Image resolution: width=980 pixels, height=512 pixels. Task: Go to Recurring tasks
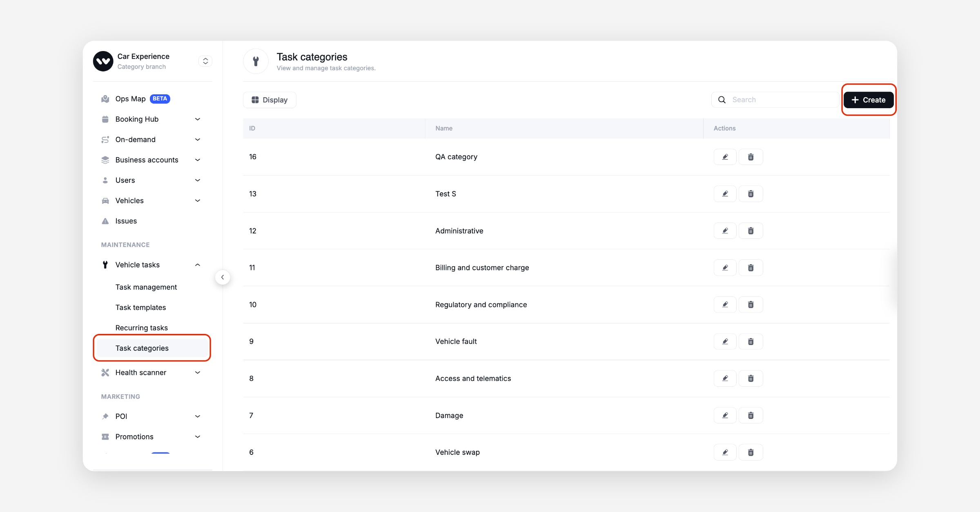142,328
